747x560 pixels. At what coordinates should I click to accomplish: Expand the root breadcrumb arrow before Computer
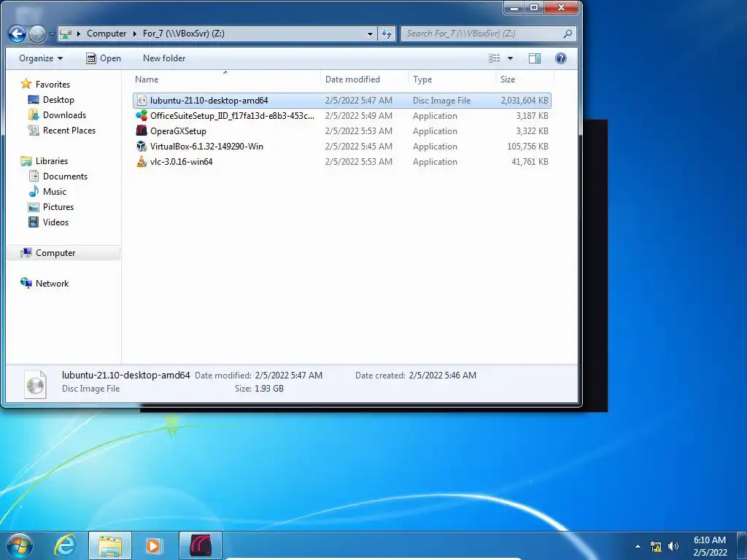(78, 34)
